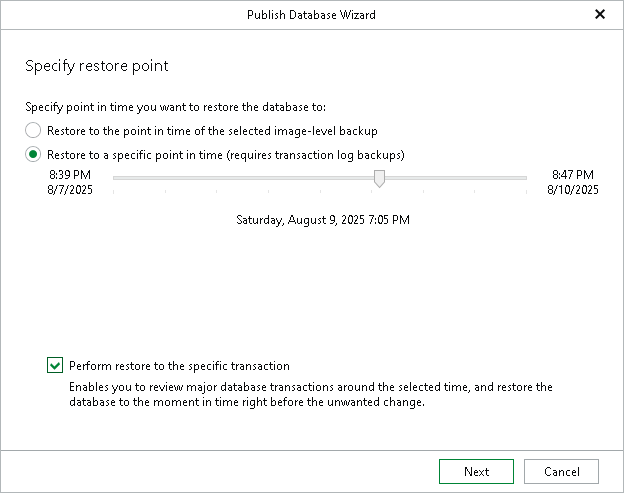Close the Publish Database Wizard dialog

click(x=600, y=14)
